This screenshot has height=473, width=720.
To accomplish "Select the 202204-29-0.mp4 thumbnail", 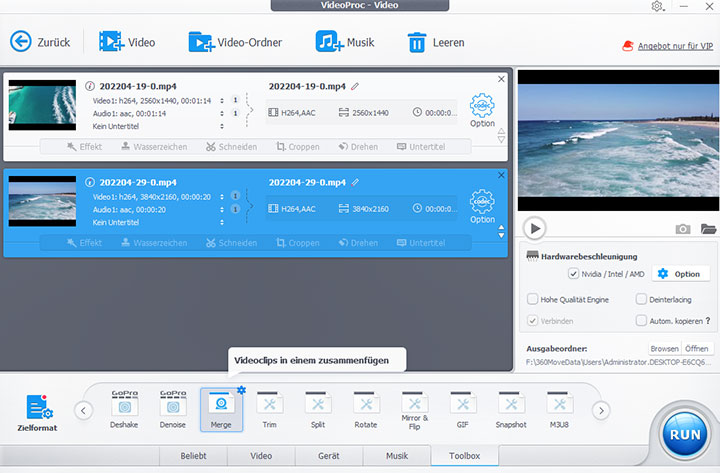I will [42, 200].
